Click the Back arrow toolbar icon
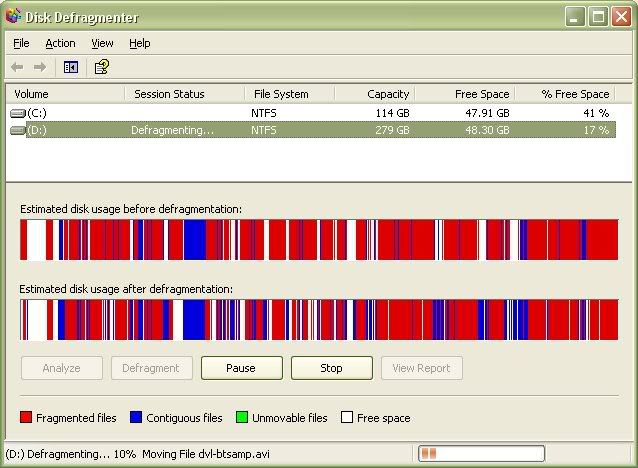 [x=17, y=67]
